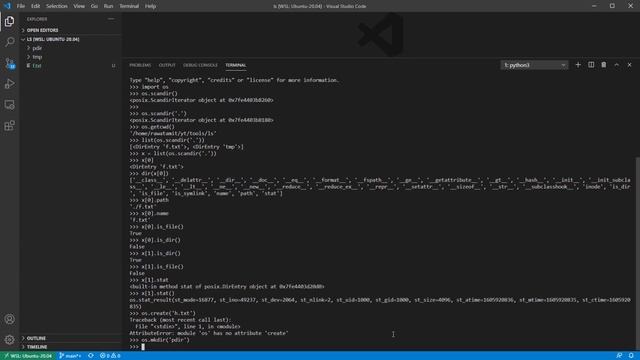The width and height of the screenshot is (640, 360).
Task: Switch to the PROBLEMS tab
Action: (140, 65)
